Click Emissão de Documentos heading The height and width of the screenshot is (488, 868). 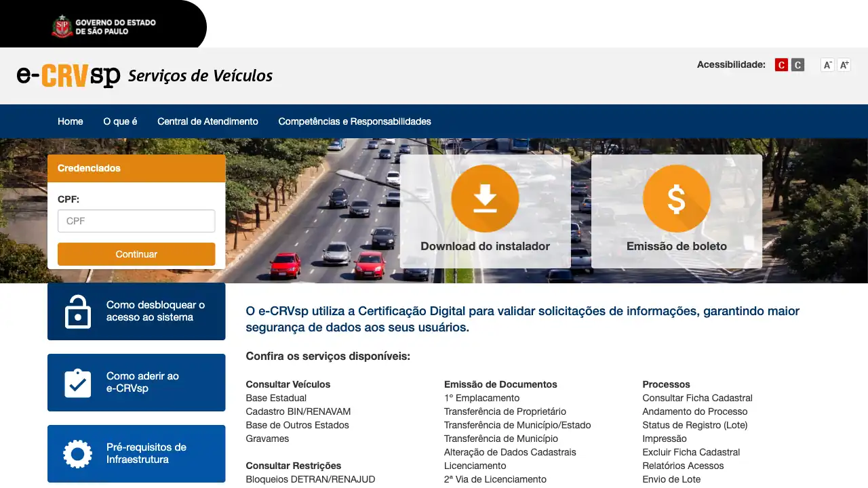[x=500, y=384]
